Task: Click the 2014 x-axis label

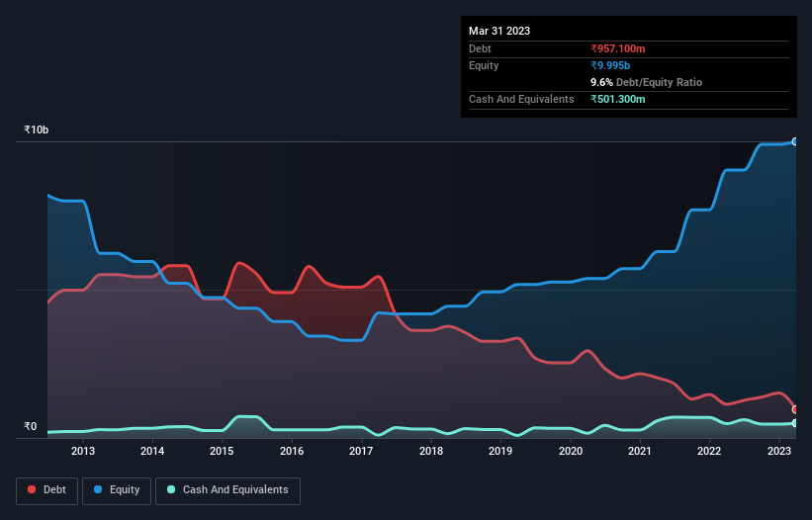Action: click(x=152, y=451)
